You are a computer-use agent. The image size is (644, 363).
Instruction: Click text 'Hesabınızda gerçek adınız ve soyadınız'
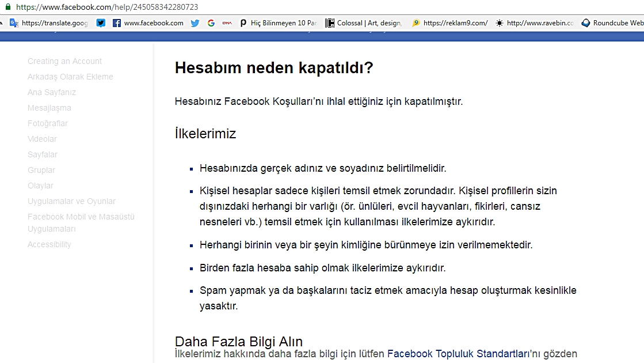click(x=292, y=169)
